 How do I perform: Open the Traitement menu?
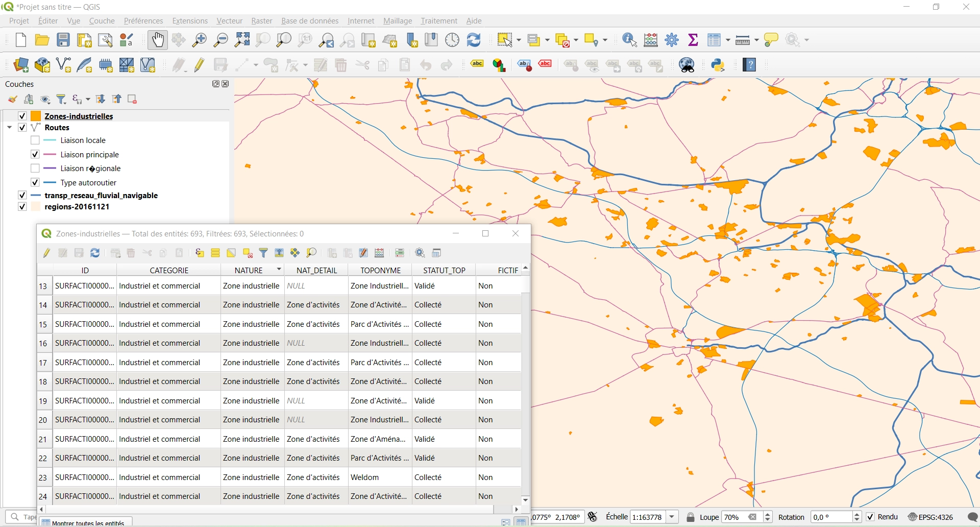point(439,21)
